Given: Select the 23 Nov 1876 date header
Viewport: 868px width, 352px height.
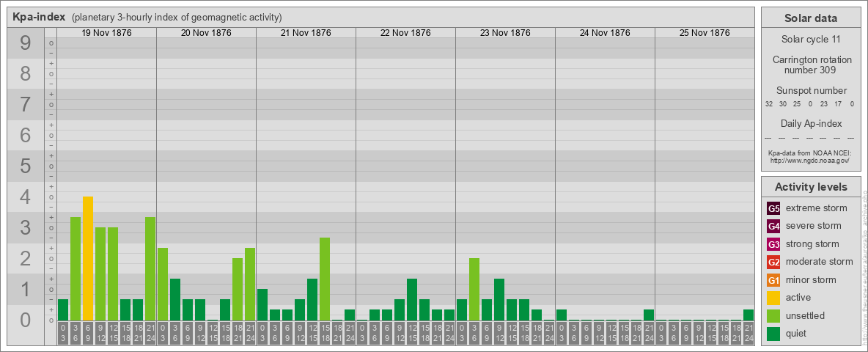Looking at the screenshot, I should (505, 33).
